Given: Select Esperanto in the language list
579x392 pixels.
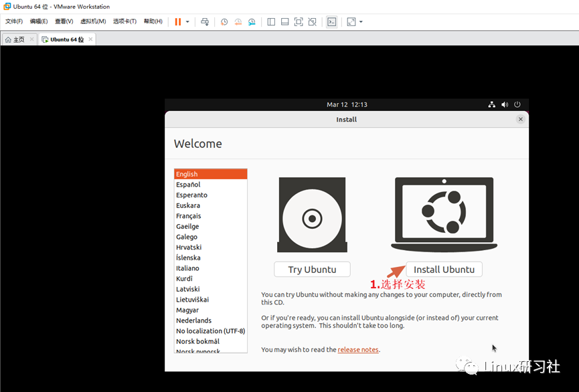Looking at the screenshot, I should coord(210,195).
